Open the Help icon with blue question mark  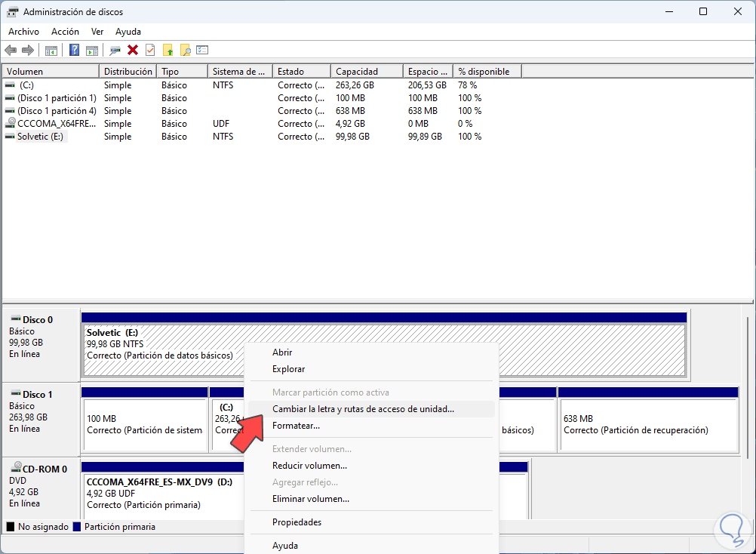coord(74,50)
